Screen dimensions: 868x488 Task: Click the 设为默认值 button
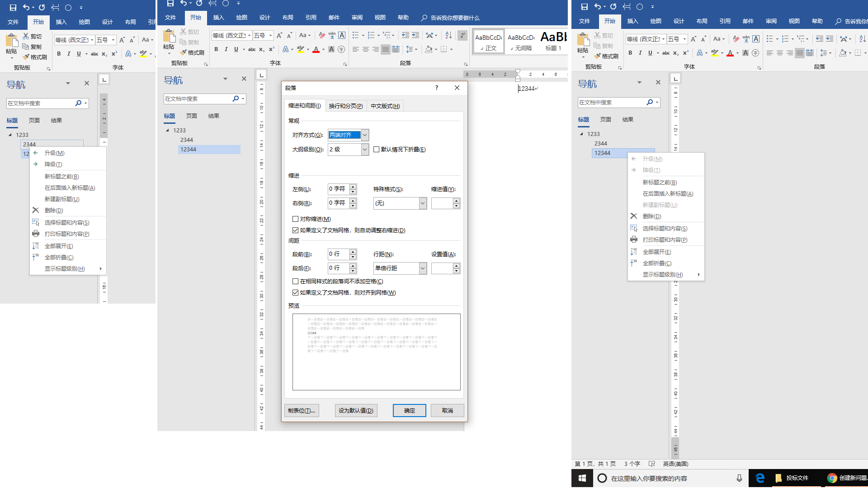(x=356, y=410)
